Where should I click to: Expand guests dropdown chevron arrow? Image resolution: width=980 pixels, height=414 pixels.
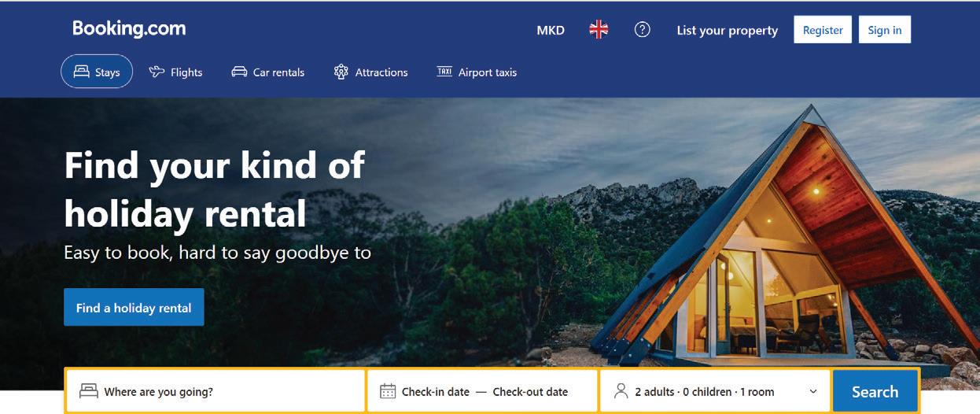[813, 392]
